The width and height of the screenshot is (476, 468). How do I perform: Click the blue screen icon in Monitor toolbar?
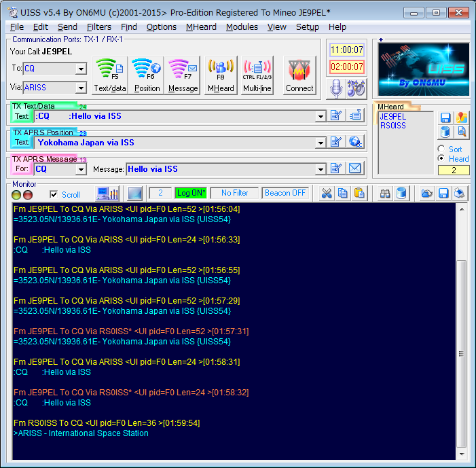(134, 194)
